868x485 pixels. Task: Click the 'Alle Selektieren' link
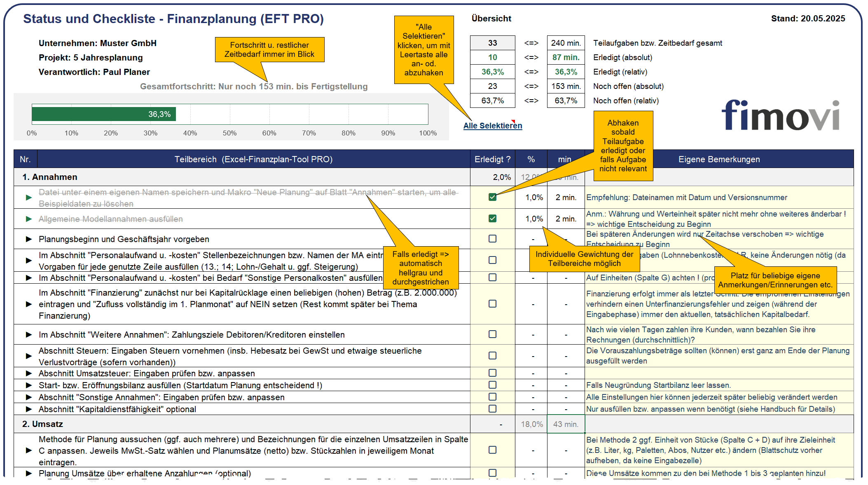point(492,126)
